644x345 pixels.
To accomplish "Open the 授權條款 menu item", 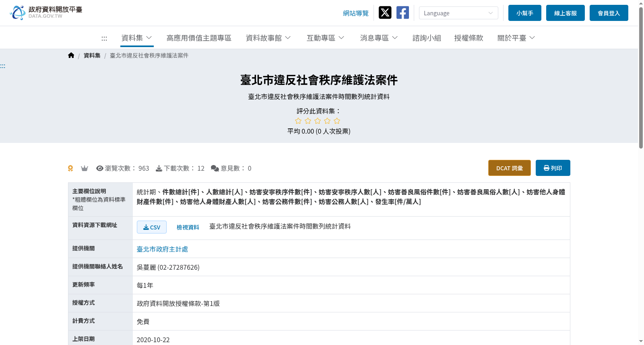I will 469,38.
